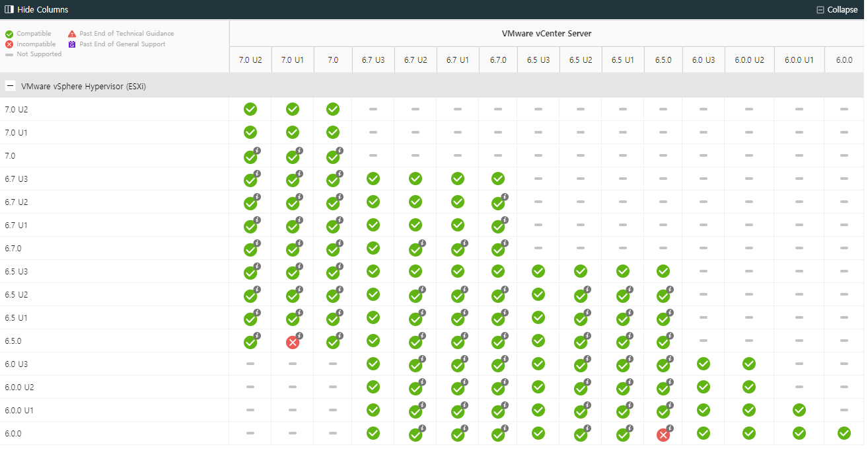Click compatible icon for ESXi 6.0 U3 under vCenter 6.0 U3

pos(704,364)
